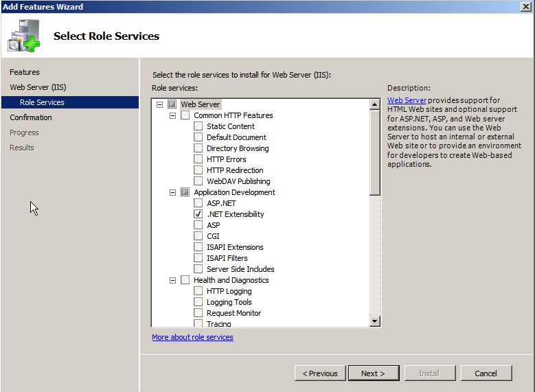Open the Features wizard step

click(25, 72)
